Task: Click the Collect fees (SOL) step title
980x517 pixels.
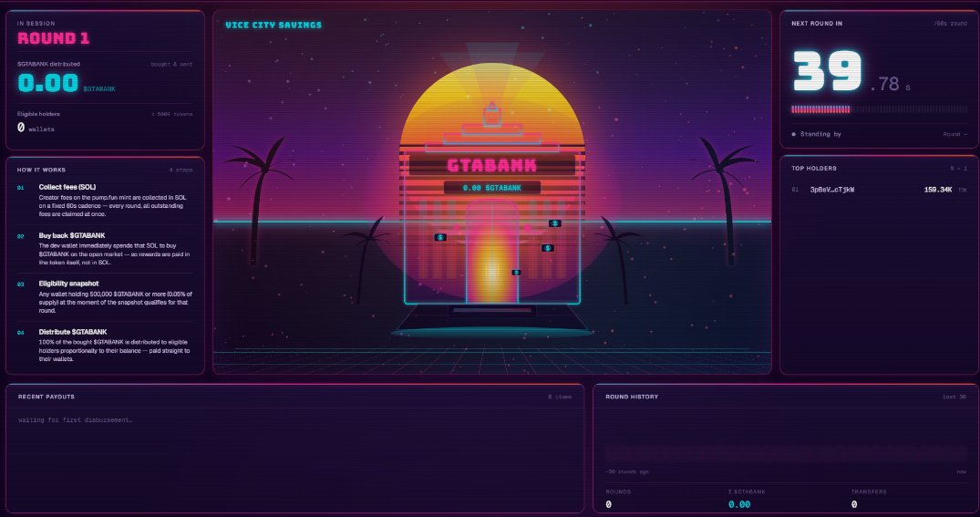Action: (x=67, y=187)
